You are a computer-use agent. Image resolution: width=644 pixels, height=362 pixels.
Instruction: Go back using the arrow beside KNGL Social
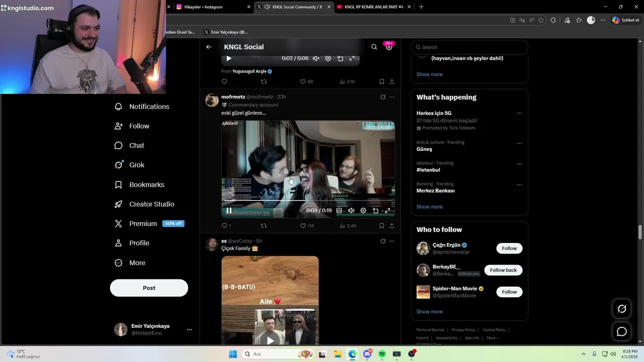click(x=209, y=47)
